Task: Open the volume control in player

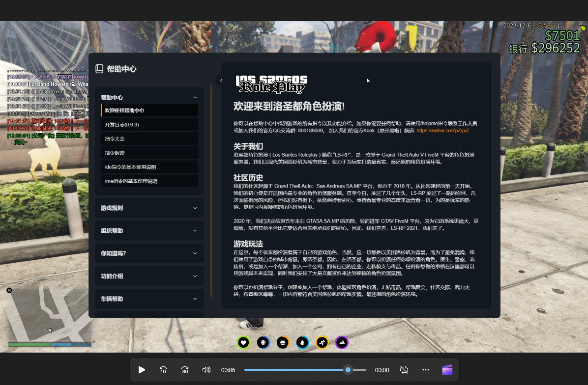Action: [x=206, y=370]
